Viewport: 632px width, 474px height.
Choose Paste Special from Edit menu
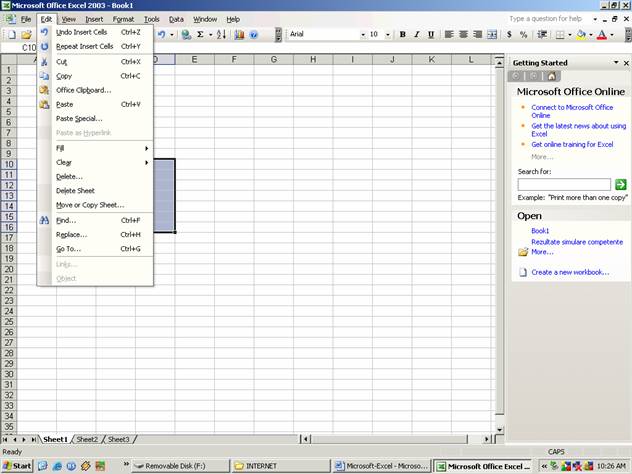pyautogui.click(x=95, y=118)
